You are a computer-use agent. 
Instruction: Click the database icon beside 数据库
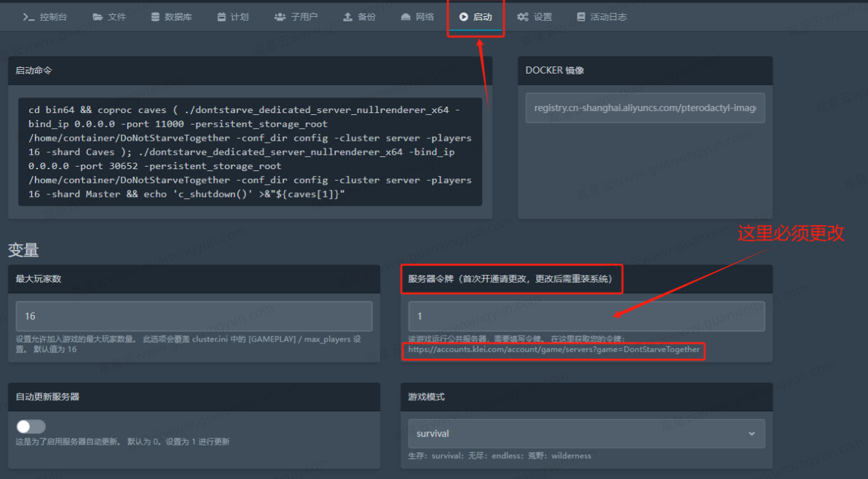tap(155, 17)
